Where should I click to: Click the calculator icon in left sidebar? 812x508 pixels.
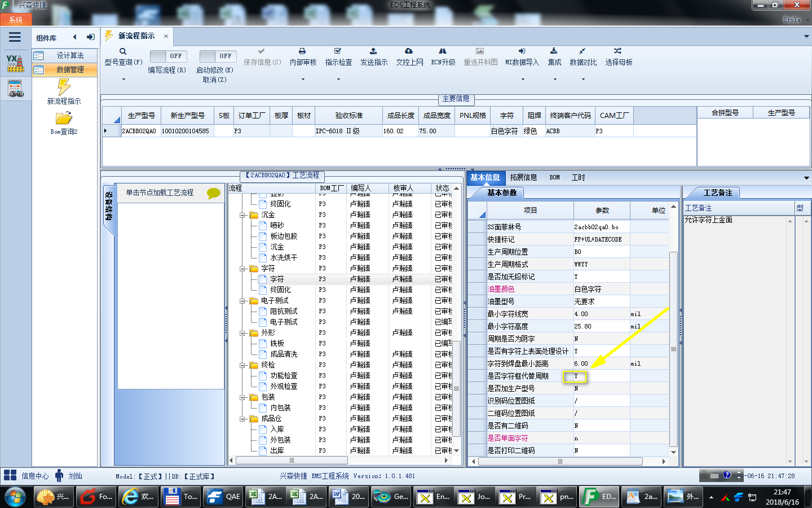click(x=15, y=89)
